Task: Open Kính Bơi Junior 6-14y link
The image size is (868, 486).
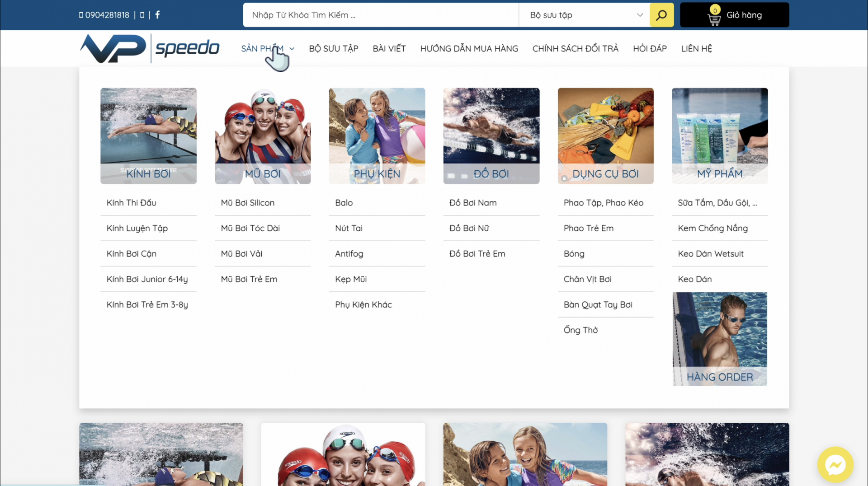Action: click(147, 279)
